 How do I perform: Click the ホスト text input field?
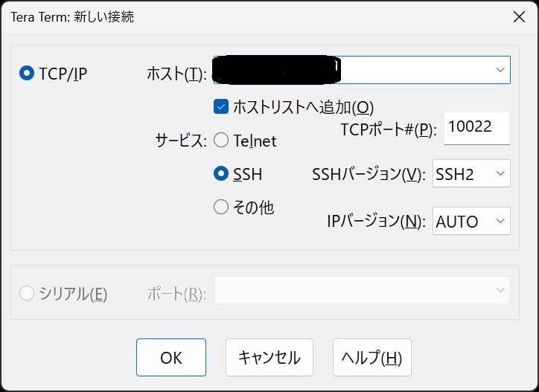(350, 70)
